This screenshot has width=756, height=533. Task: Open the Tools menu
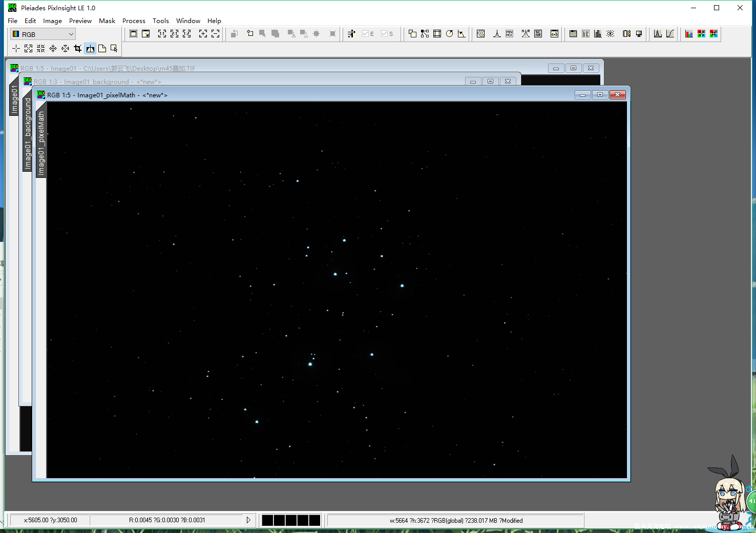pyautogui.click(x=161, y=21)
